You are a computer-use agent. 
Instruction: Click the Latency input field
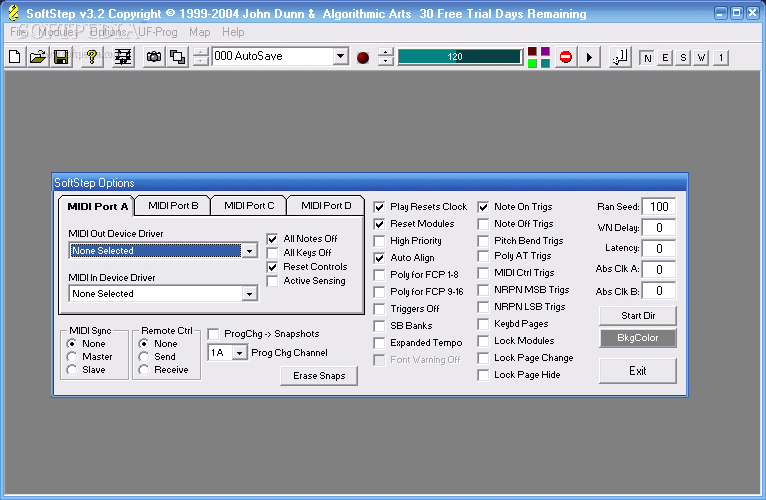coord(659,248)
